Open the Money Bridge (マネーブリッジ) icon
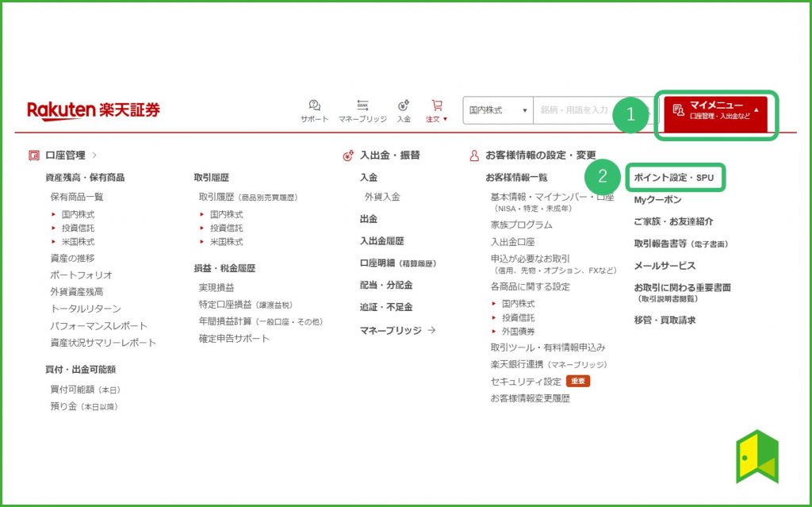This screenshot has width=812, height=507. (x=362, y=106)
